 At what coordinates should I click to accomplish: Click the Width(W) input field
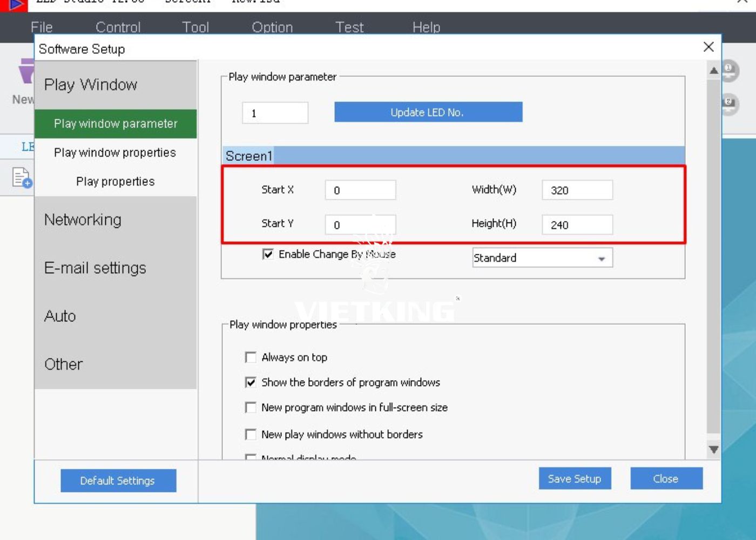click(x=577, y=190)
